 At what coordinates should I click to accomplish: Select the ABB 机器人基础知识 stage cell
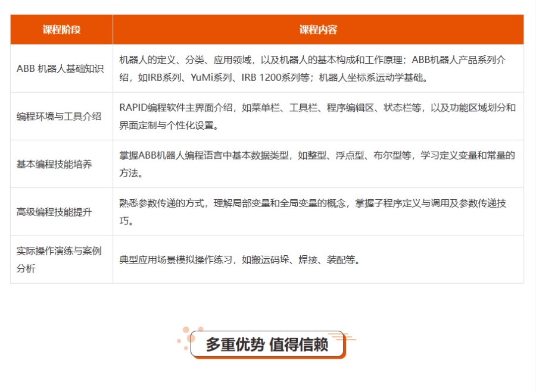tap(60, 68)
